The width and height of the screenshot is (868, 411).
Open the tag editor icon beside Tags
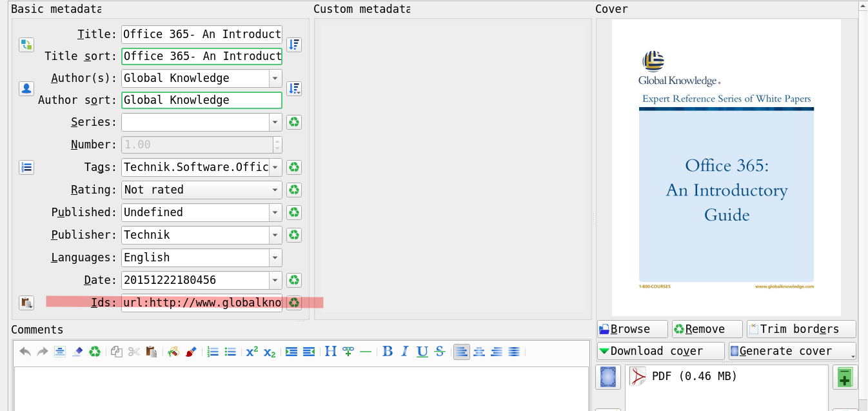[x=26, y=167]
